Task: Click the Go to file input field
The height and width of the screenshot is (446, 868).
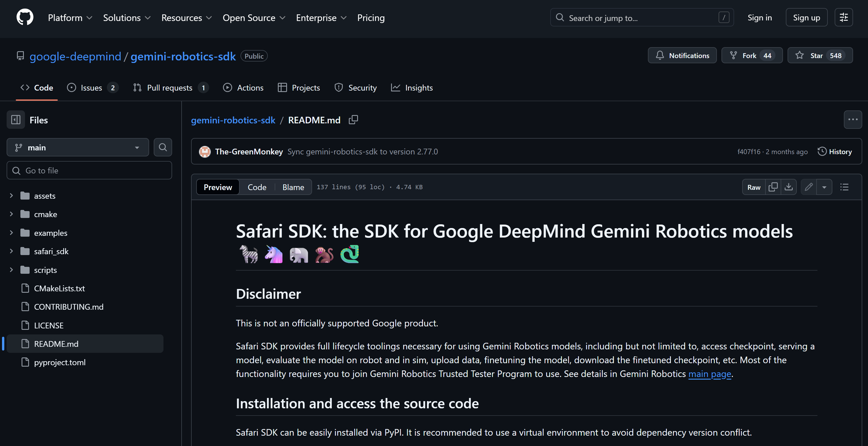Action: click(x=89, y=170)
